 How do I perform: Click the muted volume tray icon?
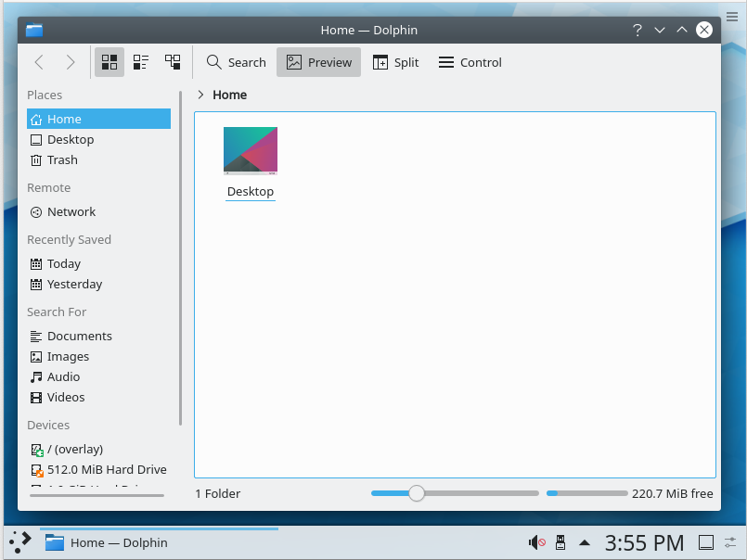click(x=536, y=542)
